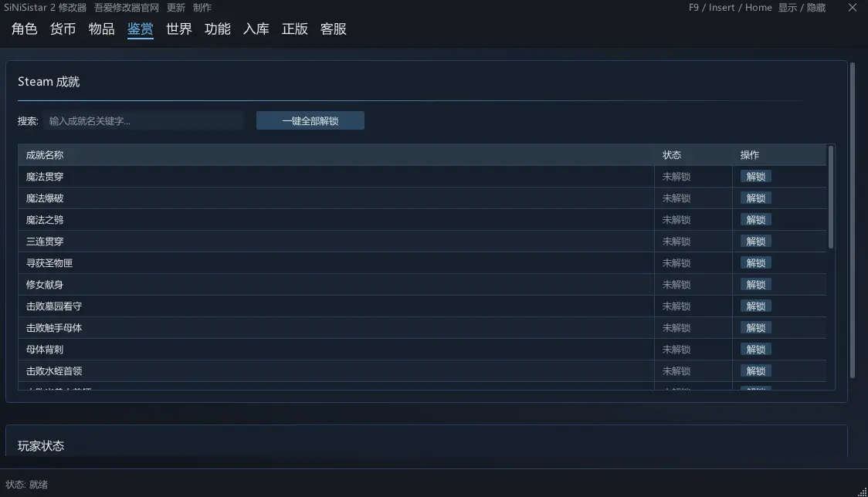
Task: Click the resize grip at window corner
Action: click(862, 492)
